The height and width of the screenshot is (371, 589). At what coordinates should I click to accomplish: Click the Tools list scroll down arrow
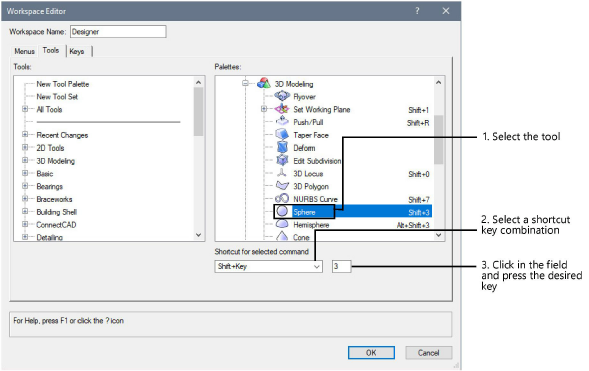(198, 235)
